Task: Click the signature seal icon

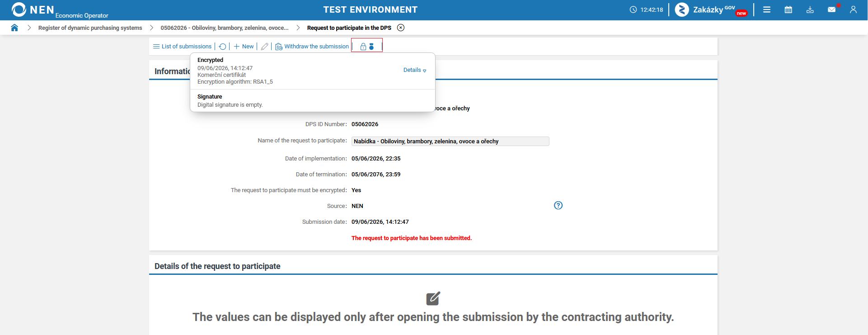Action: 371,46
